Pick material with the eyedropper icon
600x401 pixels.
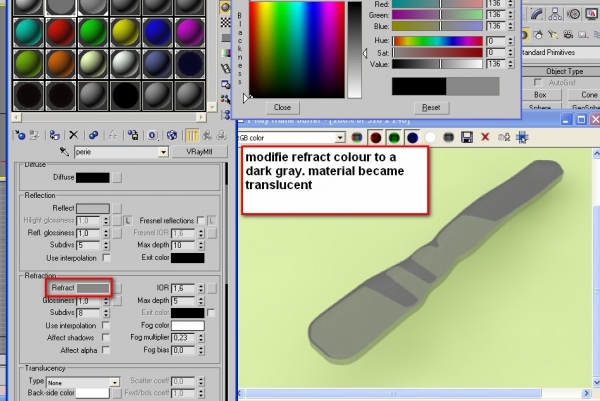pos(64,152)
